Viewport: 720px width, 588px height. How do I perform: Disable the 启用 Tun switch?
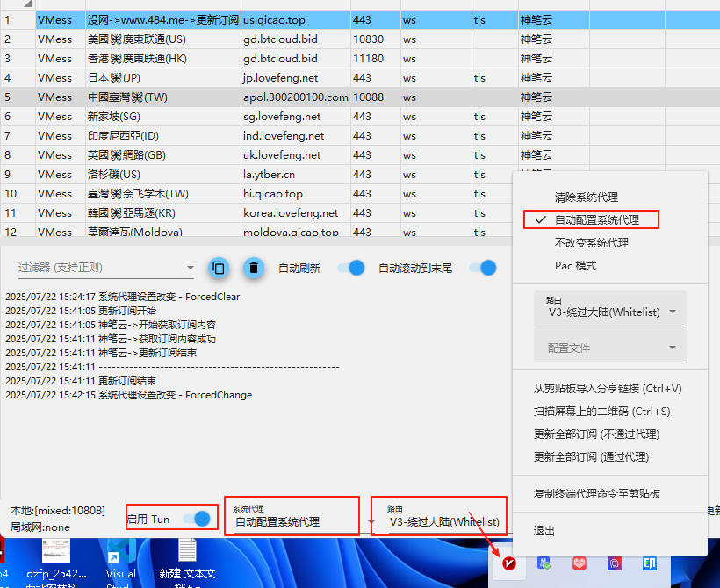pos(197,519)
